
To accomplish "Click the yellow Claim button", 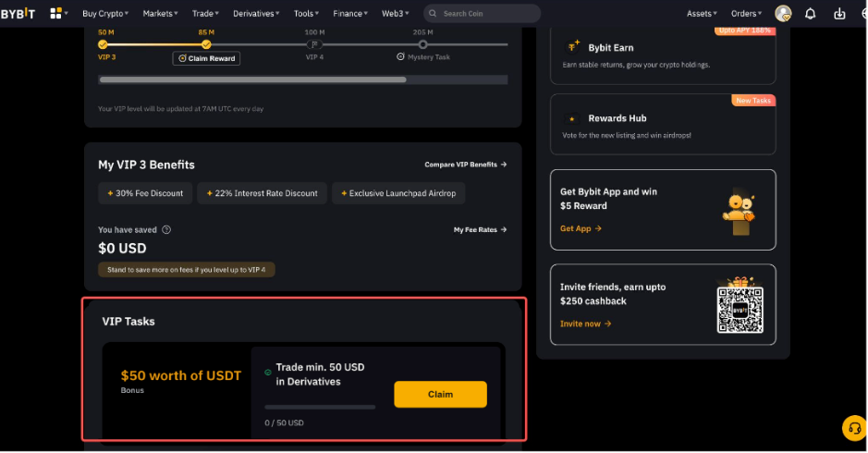I will (x=440, y=395).
